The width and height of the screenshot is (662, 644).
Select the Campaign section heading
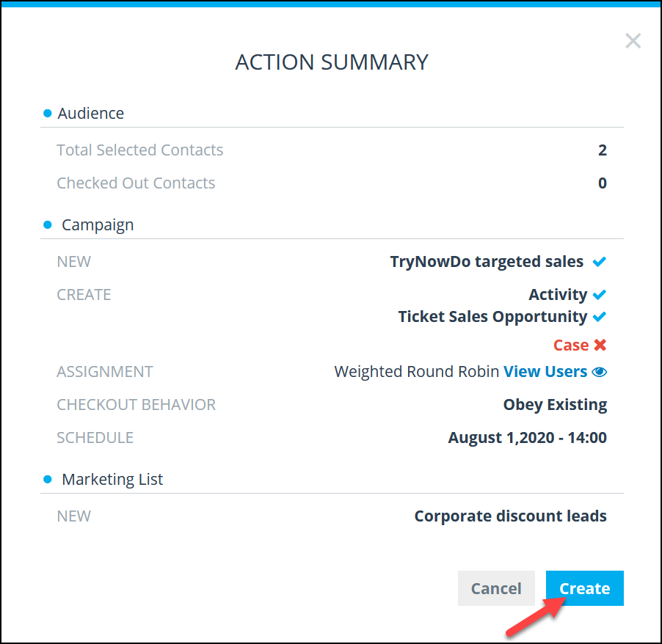[x=98, y=225]
